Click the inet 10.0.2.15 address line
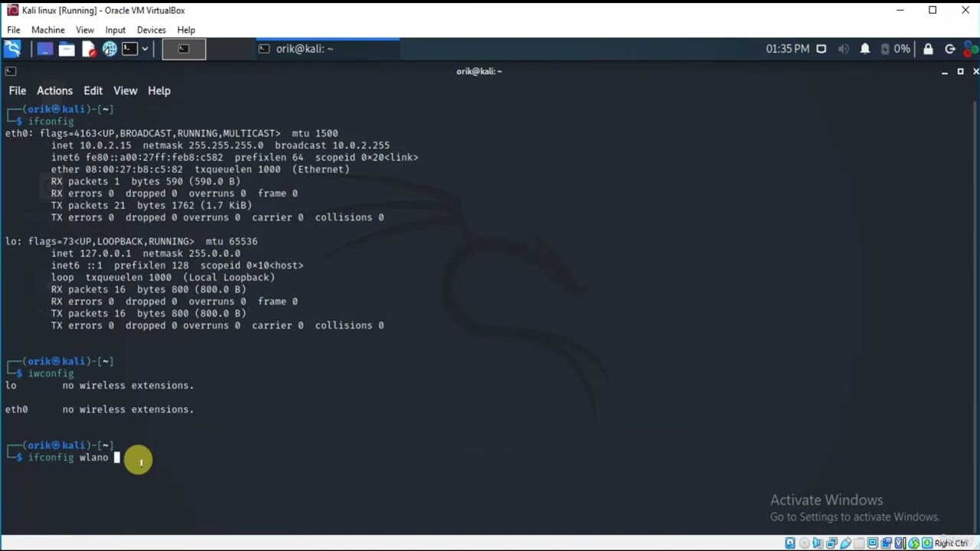Screen dimensions: 980x551 (220, 145)
